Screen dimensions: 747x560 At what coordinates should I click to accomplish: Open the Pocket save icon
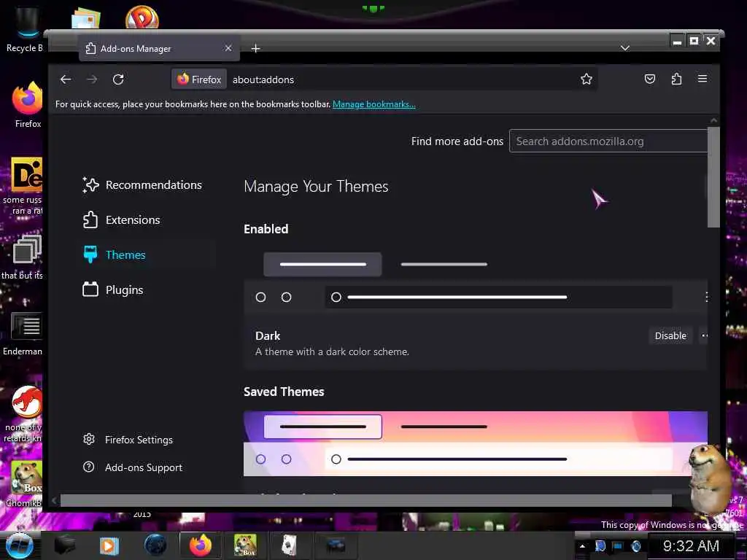(x=650, y=79)
